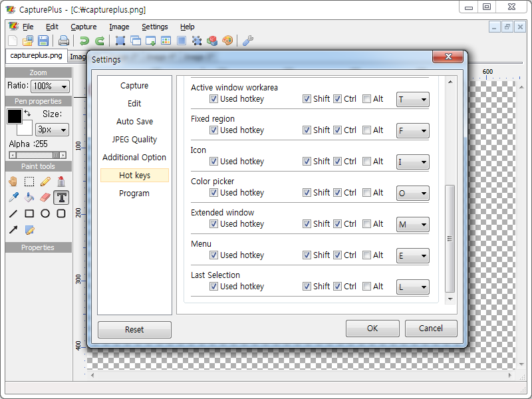Select the Eyedropper tool

click(x=13, y=198)
